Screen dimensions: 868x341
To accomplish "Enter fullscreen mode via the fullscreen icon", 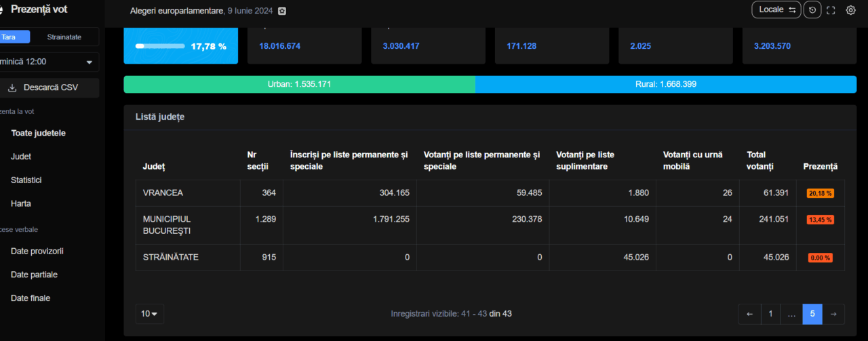I will (x=831, y=10).
